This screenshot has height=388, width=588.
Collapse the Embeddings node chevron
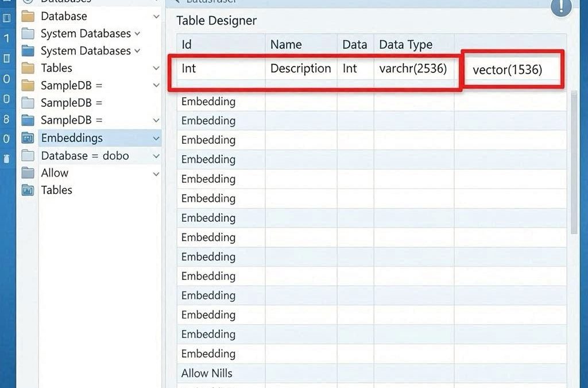coord(156,139)
